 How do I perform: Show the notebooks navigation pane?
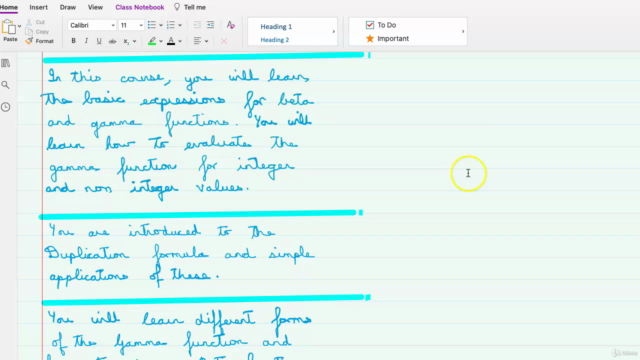[6, 63]
